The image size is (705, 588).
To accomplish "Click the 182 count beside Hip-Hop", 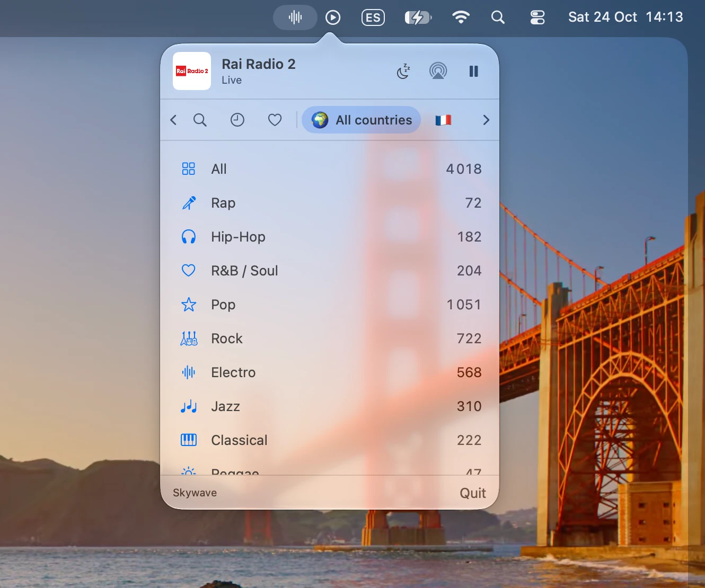I will click(469, 237).
